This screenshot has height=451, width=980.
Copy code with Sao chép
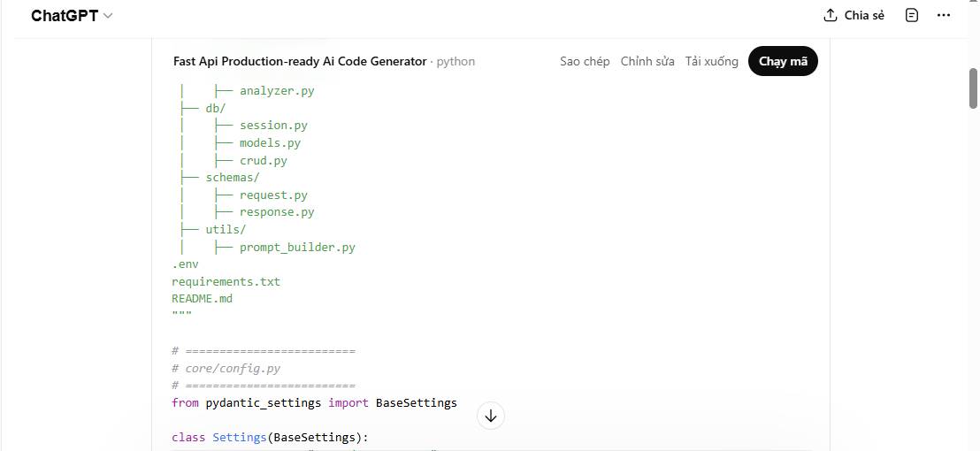(x=585, y=61)
